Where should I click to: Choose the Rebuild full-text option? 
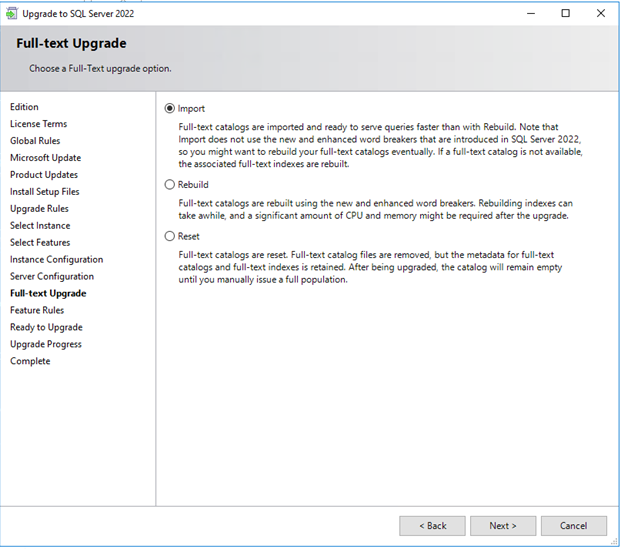pyautogui.click(x=170, y=185)
